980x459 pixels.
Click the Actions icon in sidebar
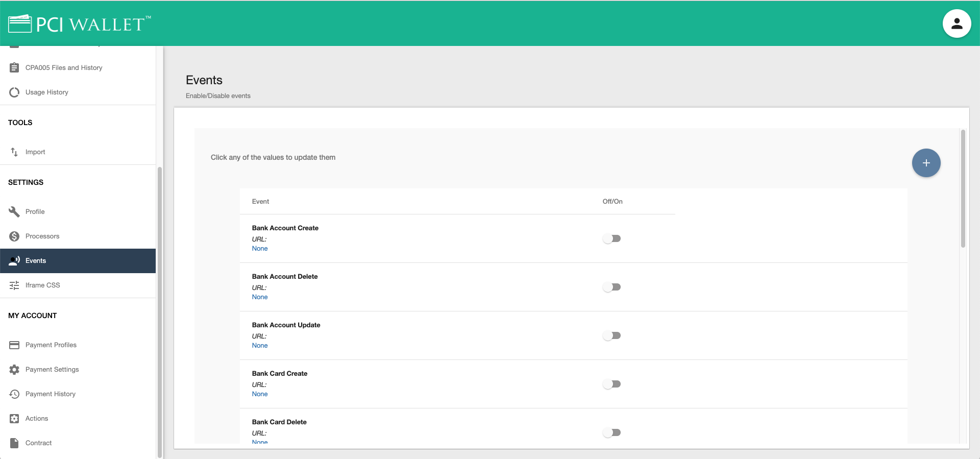click(14, 418)
